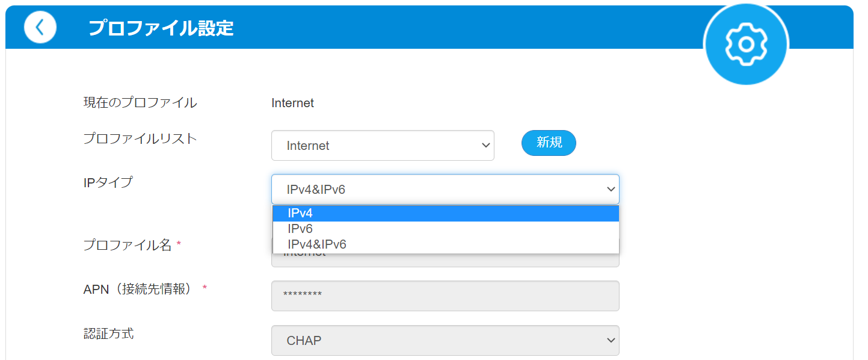Focus the APN masked input field
This screenshot has height=360, width=868.
445,296
